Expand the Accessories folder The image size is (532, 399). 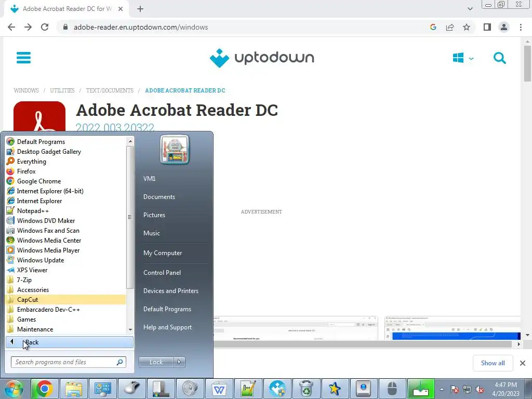tap(66, 290)
